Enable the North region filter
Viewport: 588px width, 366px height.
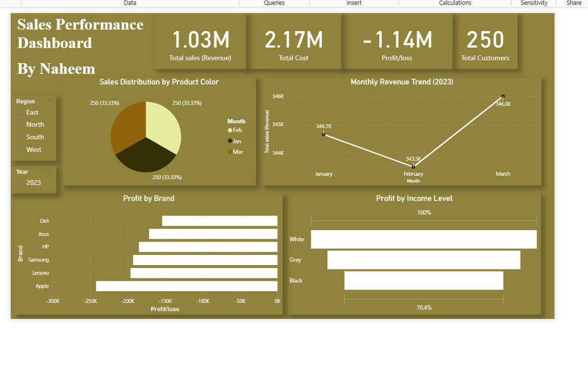click(x=20, y=124)
